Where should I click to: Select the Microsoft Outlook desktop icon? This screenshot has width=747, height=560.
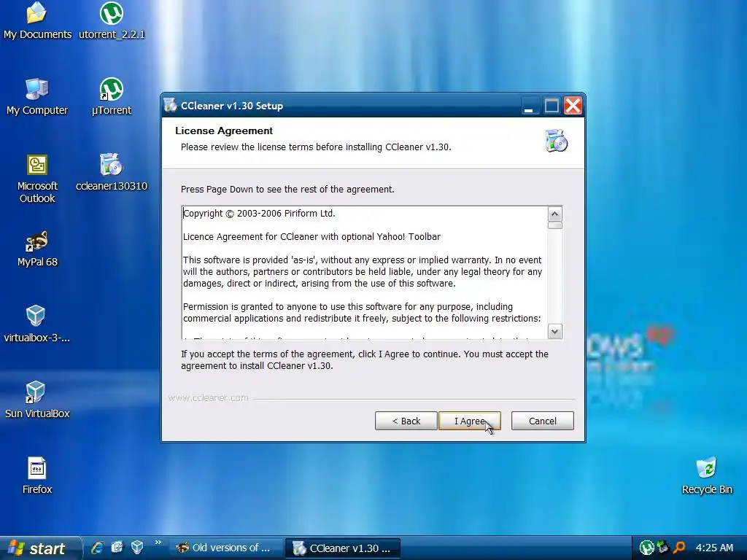(37, 179)
